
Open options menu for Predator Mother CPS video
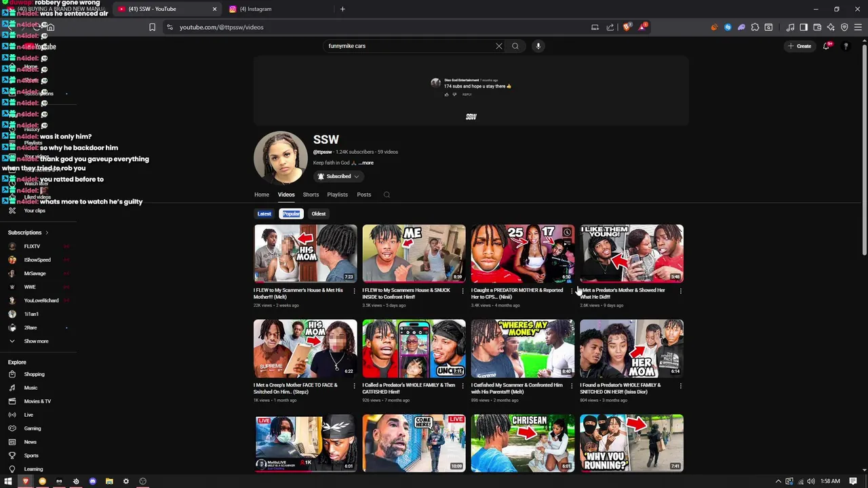[x=572, y=291]
